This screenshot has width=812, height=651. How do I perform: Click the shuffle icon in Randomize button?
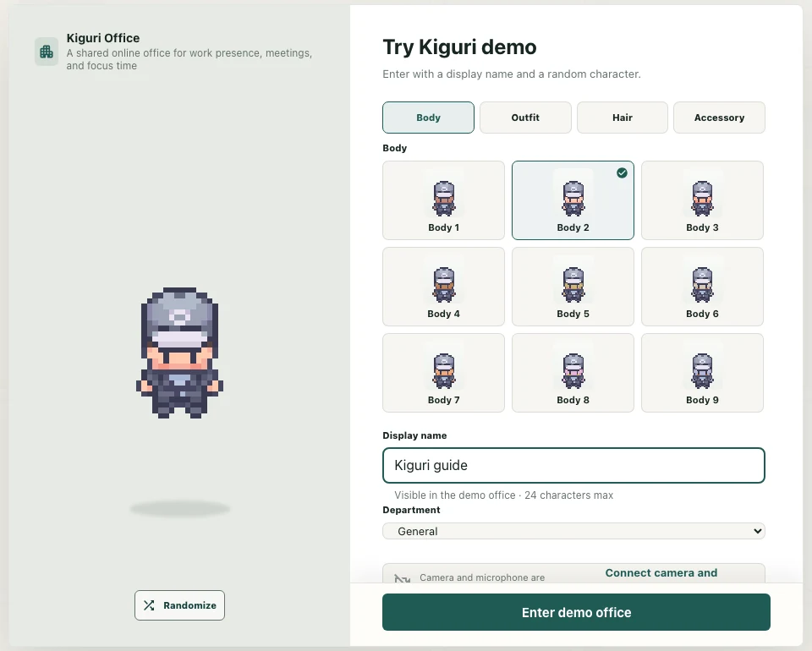coord(149,605)
